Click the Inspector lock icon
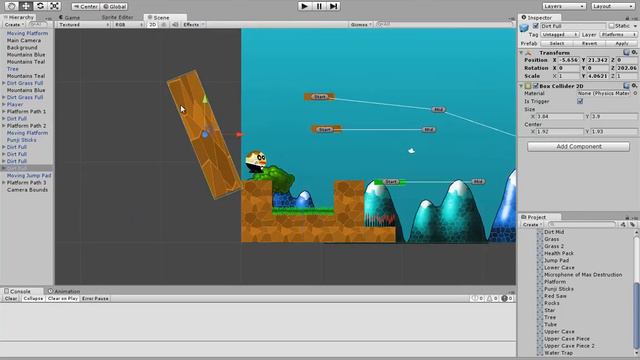The height and width of the screenshot is (360, 640). coord(627,18)
